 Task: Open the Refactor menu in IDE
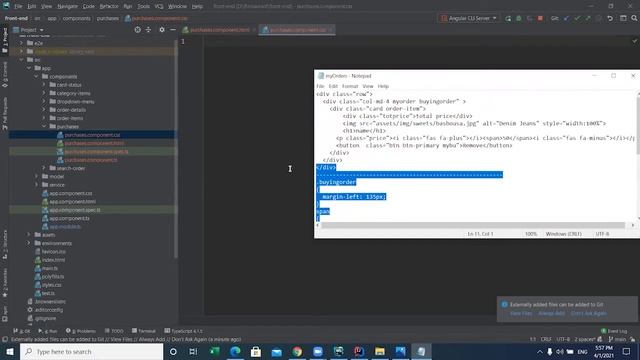(109, 6)
